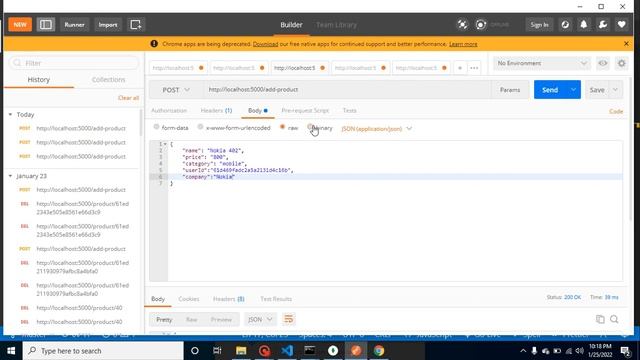
Task: Open the wrench settings icon
Action: (x=602, y=24)
